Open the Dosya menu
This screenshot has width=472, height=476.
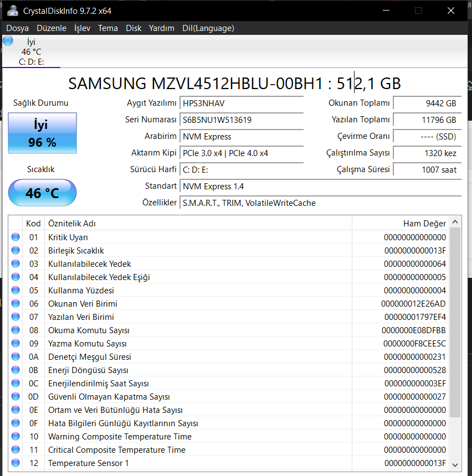[17, 28]
